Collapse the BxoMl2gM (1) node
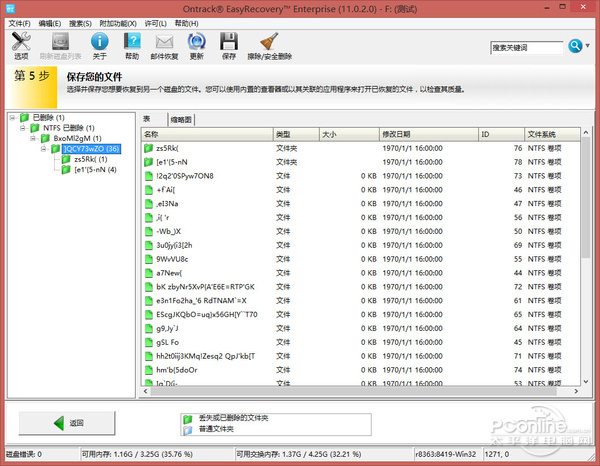 [x=33, y=138]
